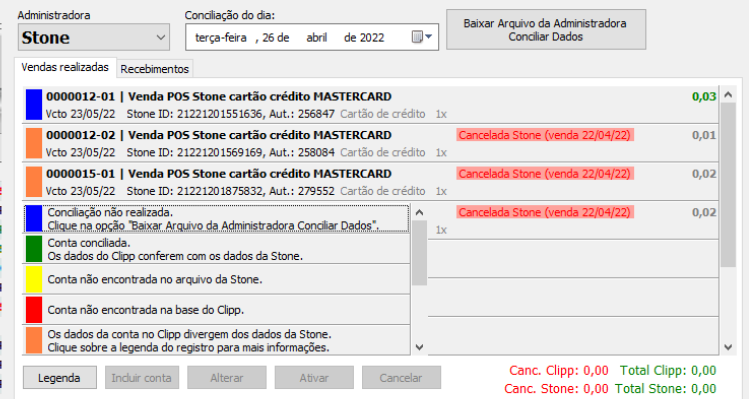Click the 'Ativar' button
Viewport: 749px width, 399px height.
(314, 378)
